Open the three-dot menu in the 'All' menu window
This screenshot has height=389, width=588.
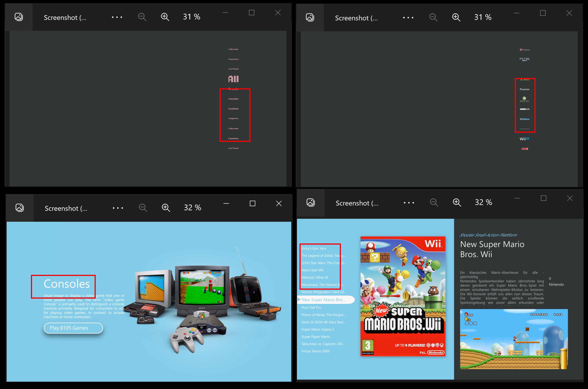(117, 17)
